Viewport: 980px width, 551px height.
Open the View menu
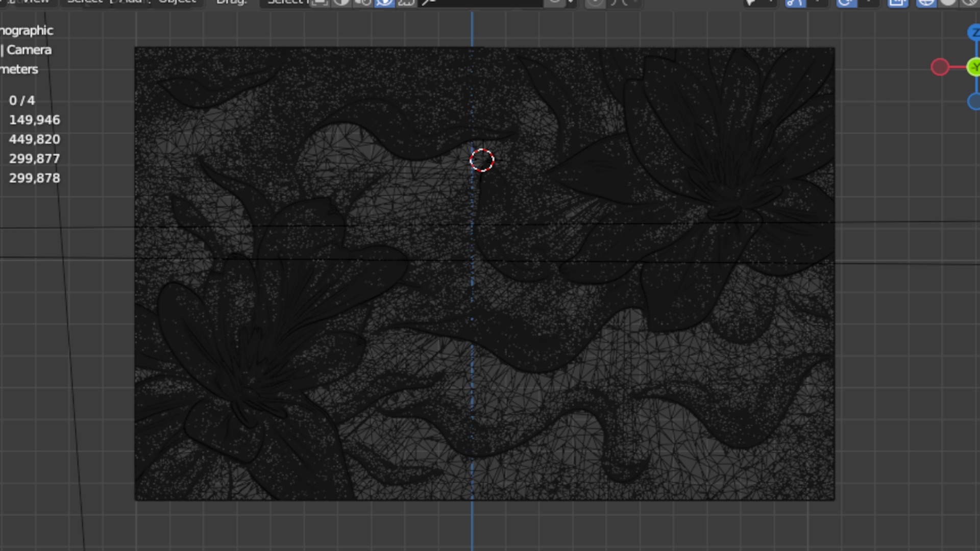tap(36, 2)
